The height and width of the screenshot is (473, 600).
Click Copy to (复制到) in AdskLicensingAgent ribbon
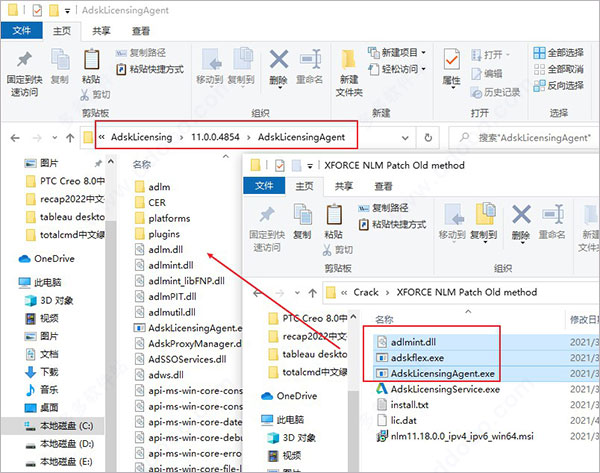(241, 67)
